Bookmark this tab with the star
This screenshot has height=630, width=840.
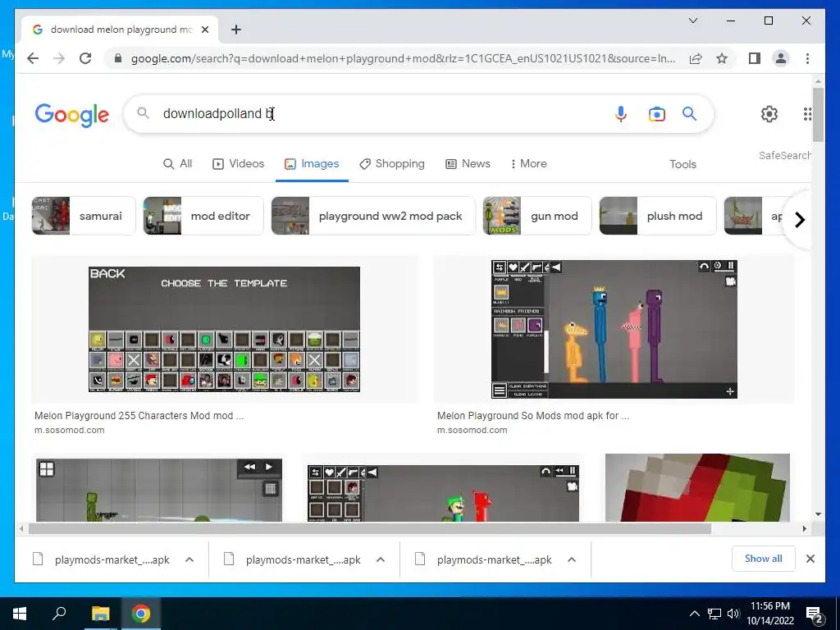[x=722, y=58]
